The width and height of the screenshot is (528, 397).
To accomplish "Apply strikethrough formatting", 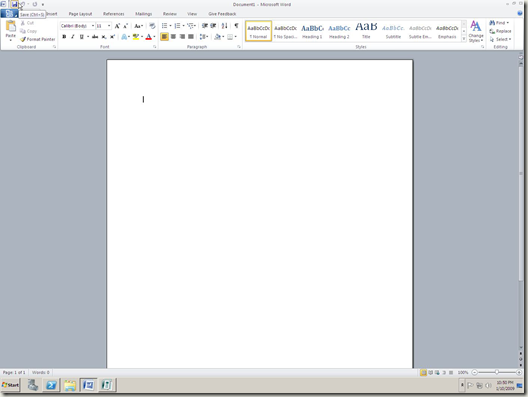I will 95,37.
